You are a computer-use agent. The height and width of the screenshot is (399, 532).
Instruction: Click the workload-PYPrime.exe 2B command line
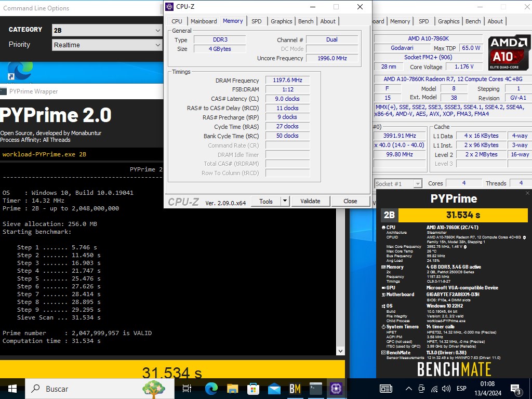(45, 154)
